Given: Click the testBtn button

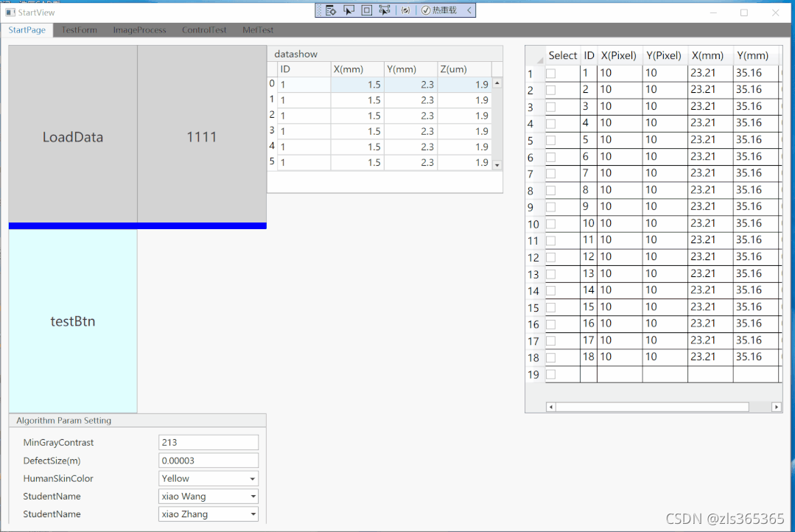Looking at the screenshot, I should coord(73,321).
